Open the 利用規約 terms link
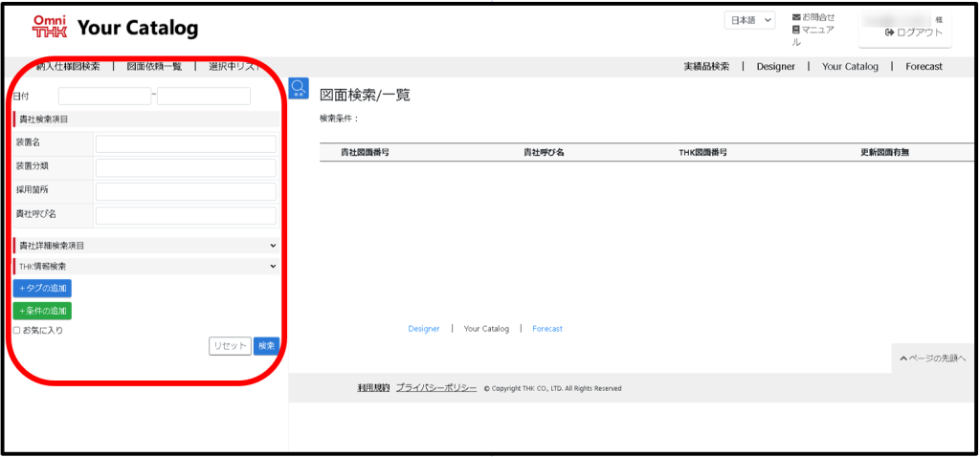The image size is (980, 457). point(374,388)
